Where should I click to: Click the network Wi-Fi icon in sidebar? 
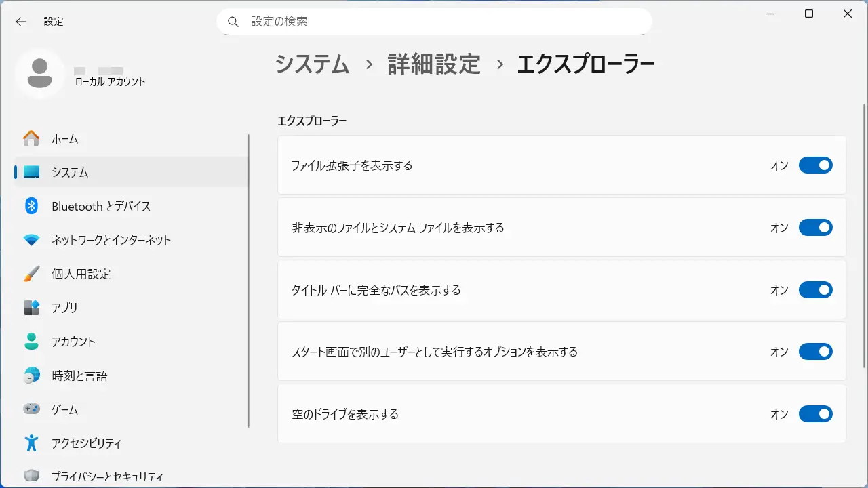point(31,240)
